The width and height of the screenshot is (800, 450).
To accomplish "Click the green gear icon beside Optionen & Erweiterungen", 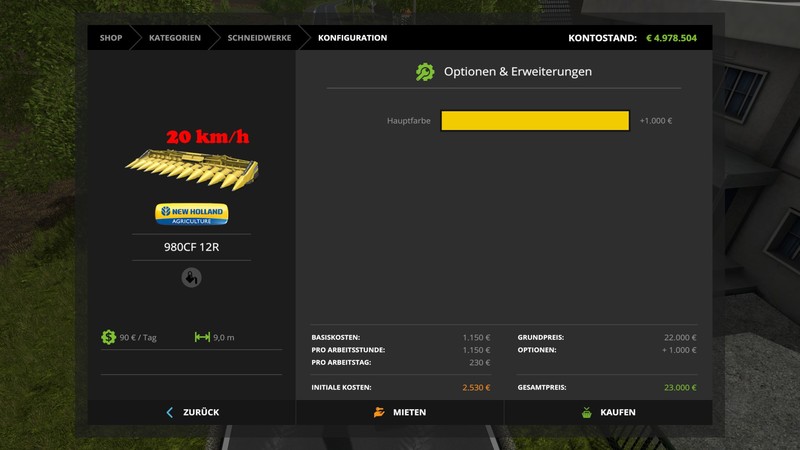I will click(x=425, y=72).
